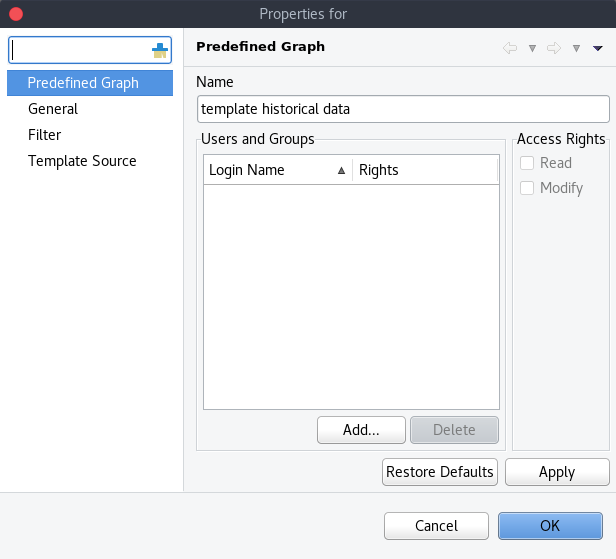
Task: Select Predefined Graph in the page list
Action: coord(83,83)
